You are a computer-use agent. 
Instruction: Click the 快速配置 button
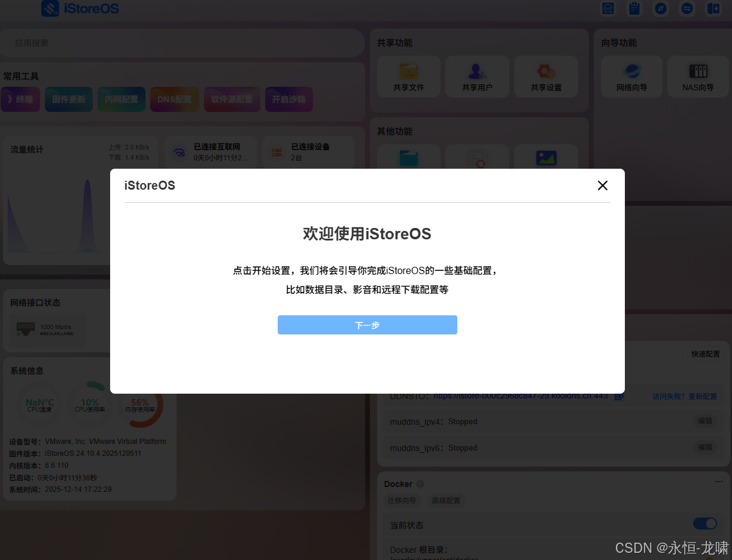point(706,354)
